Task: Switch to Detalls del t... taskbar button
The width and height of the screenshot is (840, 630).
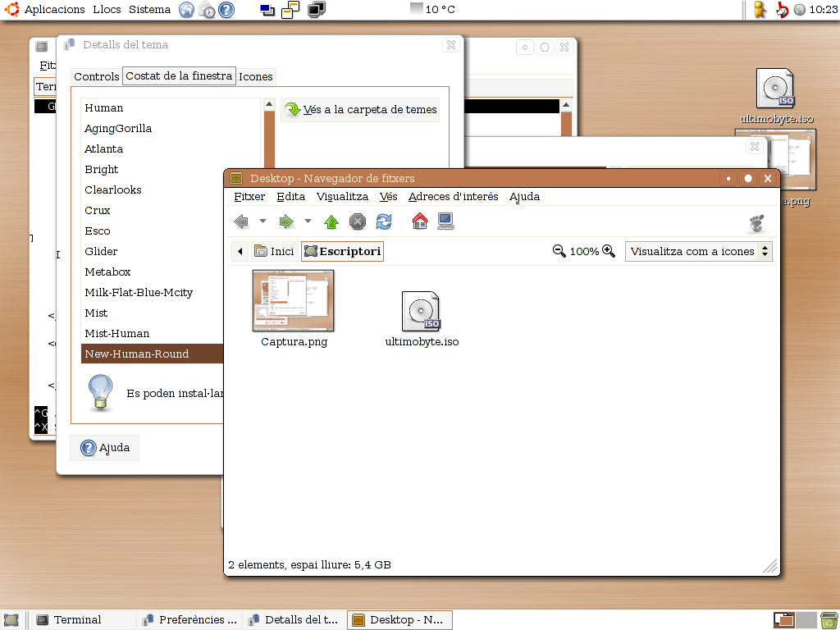Action: (294, 620)
